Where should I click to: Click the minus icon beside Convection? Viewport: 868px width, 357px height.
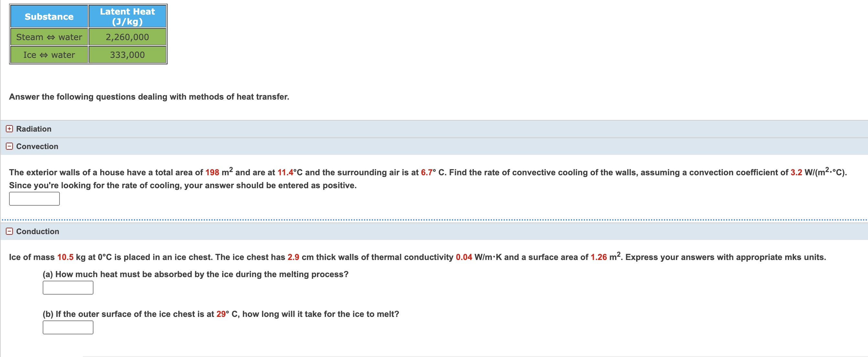pyautogui.click(x=9, y=146)
